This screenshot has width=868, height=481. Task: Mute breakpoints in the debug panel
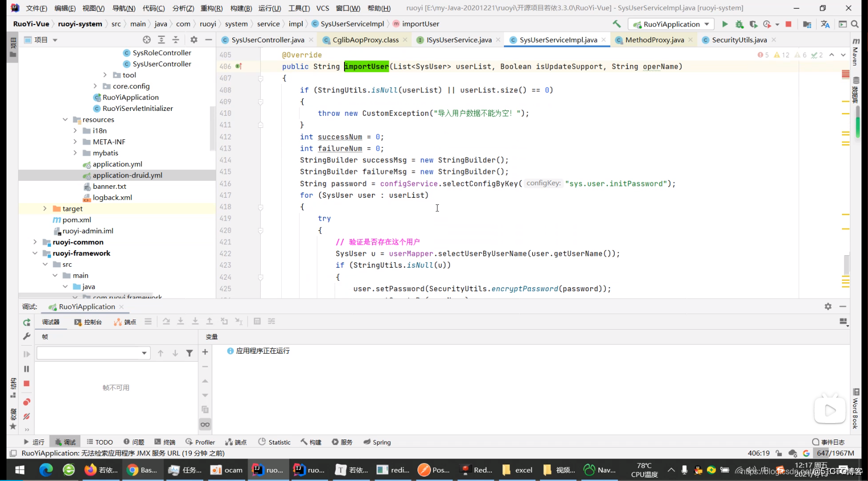(x=27, y=416)
